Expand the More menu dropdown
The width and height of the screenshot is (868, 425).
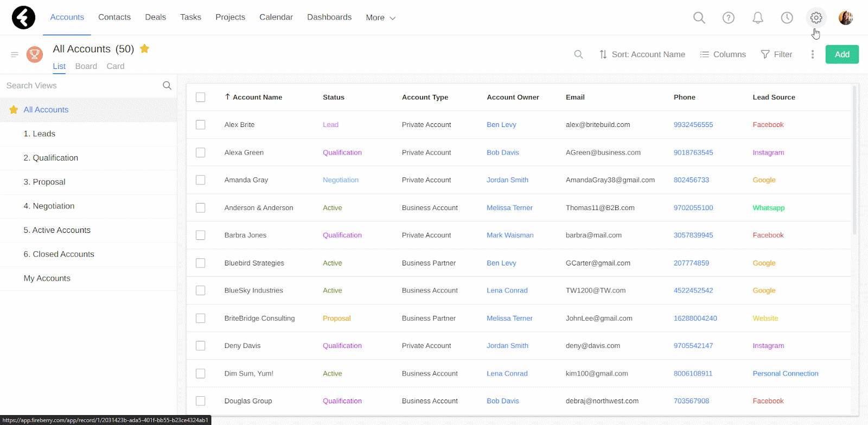[x=381, y=17]
